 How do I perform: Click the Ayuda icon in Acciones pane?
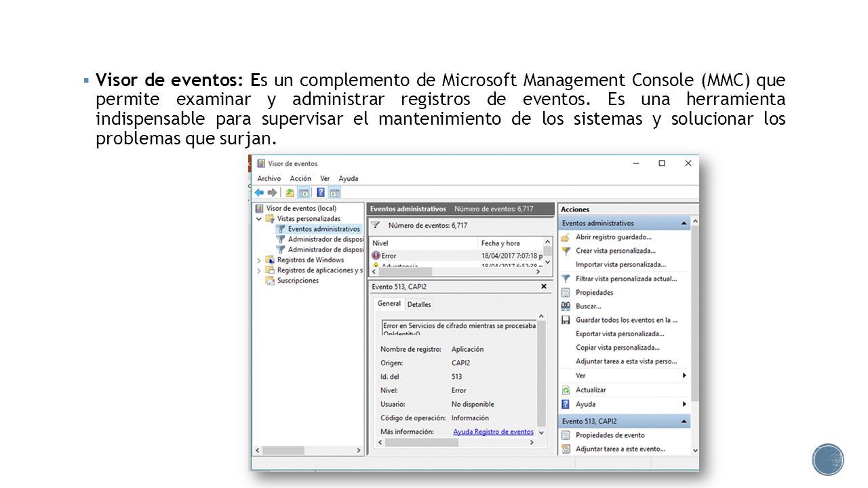(566, 404)
